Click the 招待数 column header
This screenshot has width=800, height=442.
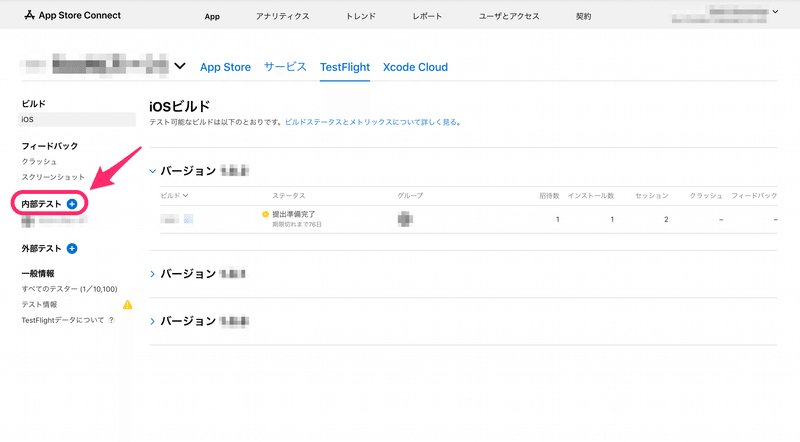click(x=549, y=195)
